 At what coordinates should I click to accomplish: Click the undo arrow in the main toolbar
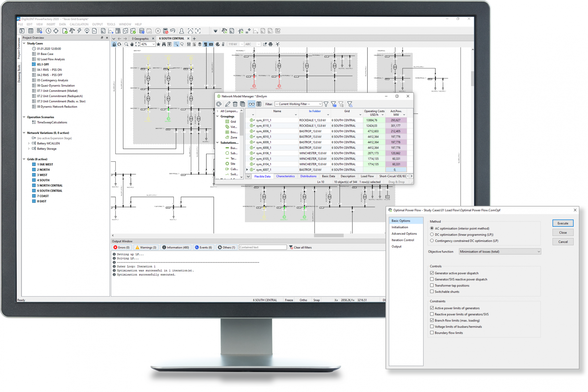173,31
